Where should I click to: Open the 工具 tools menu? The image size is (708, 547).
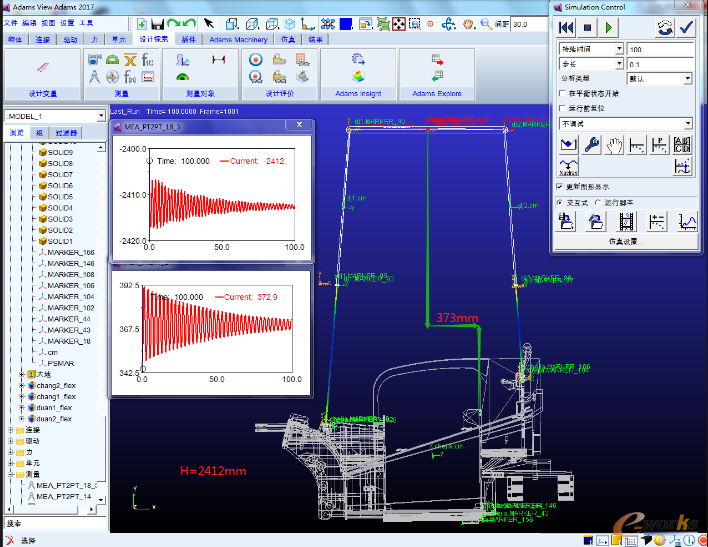coord(86,23)
